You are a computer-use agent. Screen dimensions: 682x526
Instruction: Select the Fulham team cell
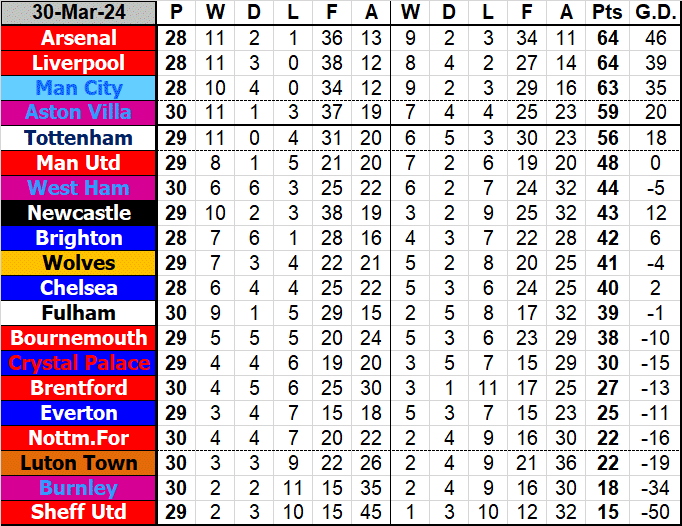pyautogui.click(x=79, y=313)
